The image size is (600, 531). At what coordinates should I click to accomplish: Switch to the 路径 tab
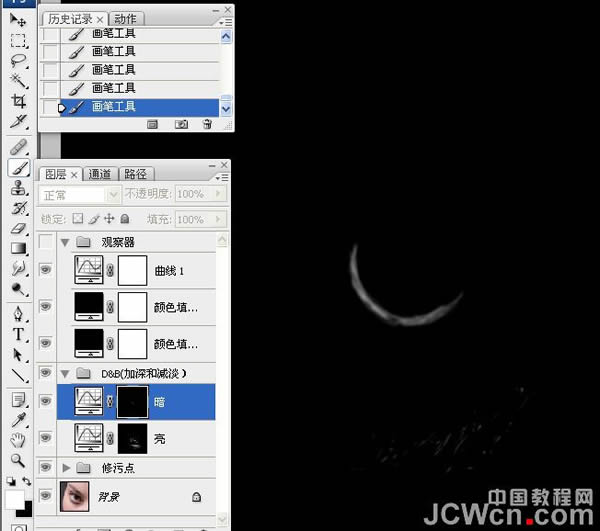click(x=135, y=174)
